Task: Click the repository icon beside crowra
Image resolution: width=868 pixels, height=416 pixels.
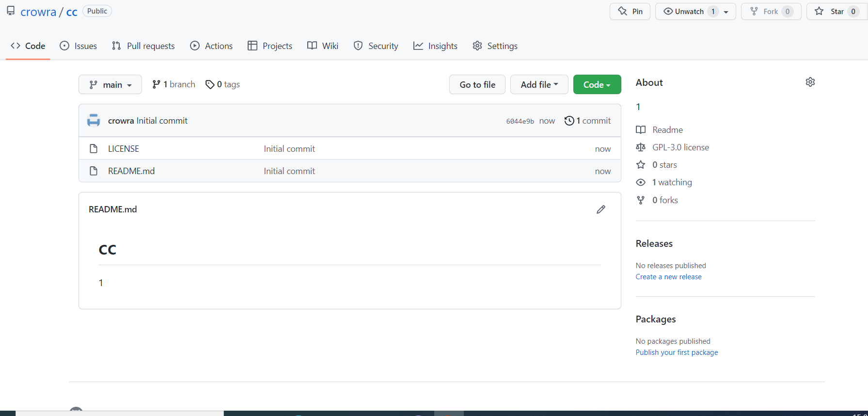Action: pos(11,11)
